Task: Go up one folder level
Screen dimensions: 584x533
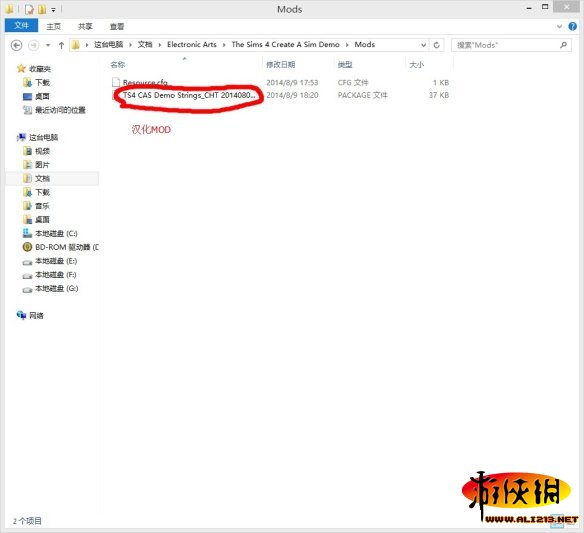Action: 61,45
